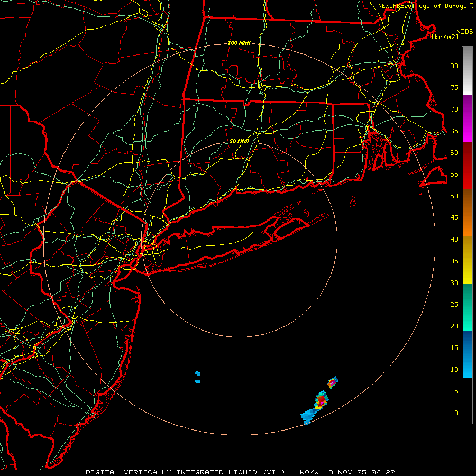This screenshot has height=476, width=476.
Task: Click the KOKX 10 NOV 25 06:22 timestamp
Action: point(347,472)
